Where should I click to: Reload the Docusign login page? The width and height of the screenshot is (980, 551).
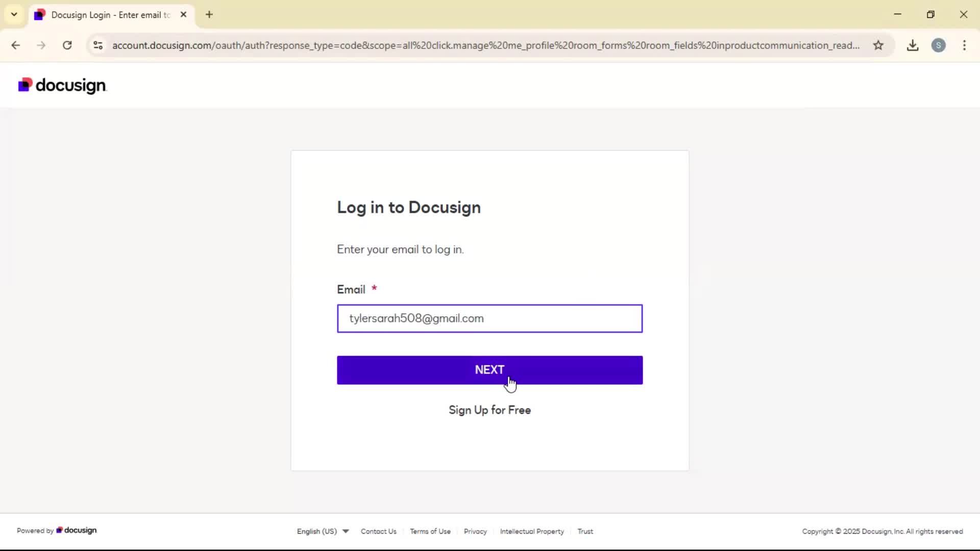tap(67, 45)
